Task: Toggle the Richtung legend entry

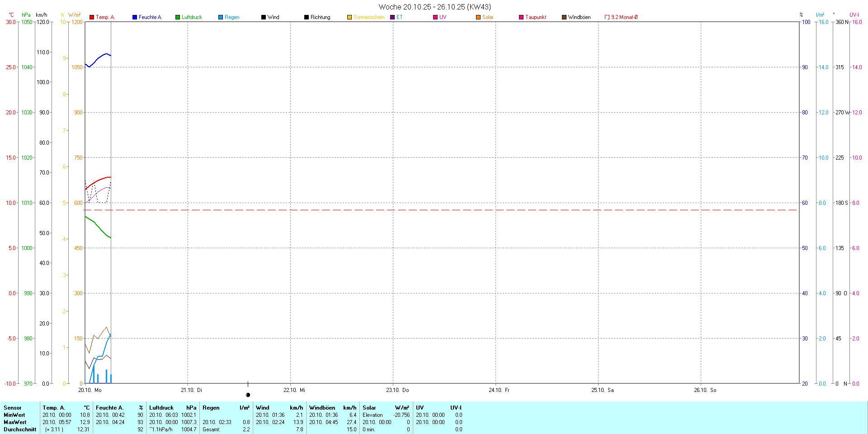Action: [320, 17]
